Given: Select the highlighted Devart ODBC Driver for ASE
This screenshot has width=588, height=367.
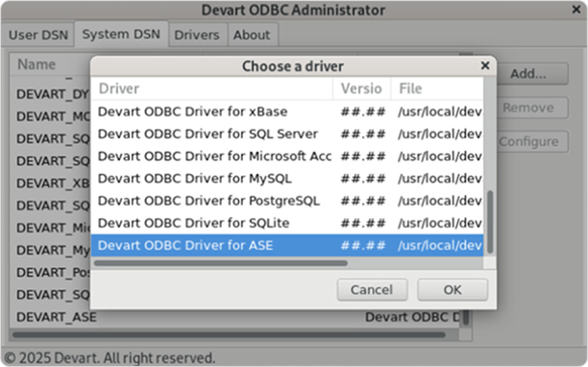Looking at the screenshot, I should (287, 245).
